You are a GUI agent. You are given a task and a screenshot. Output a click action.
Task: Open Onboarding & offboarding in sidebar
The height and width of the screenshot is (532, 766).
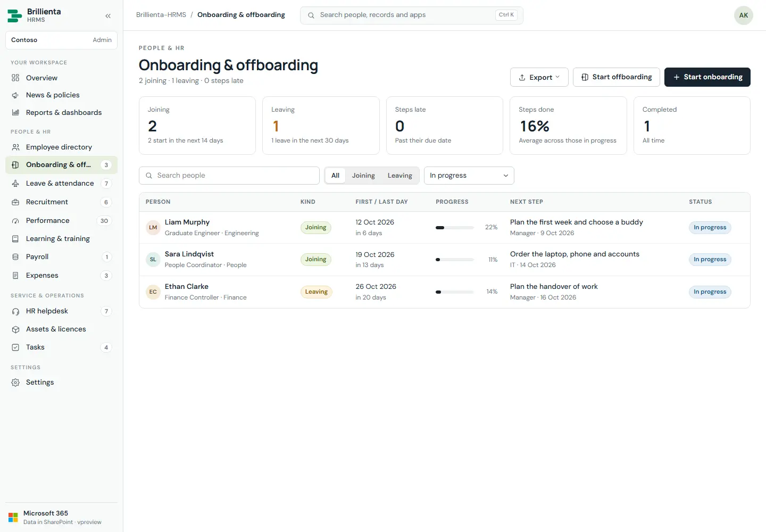click(61, 165)
